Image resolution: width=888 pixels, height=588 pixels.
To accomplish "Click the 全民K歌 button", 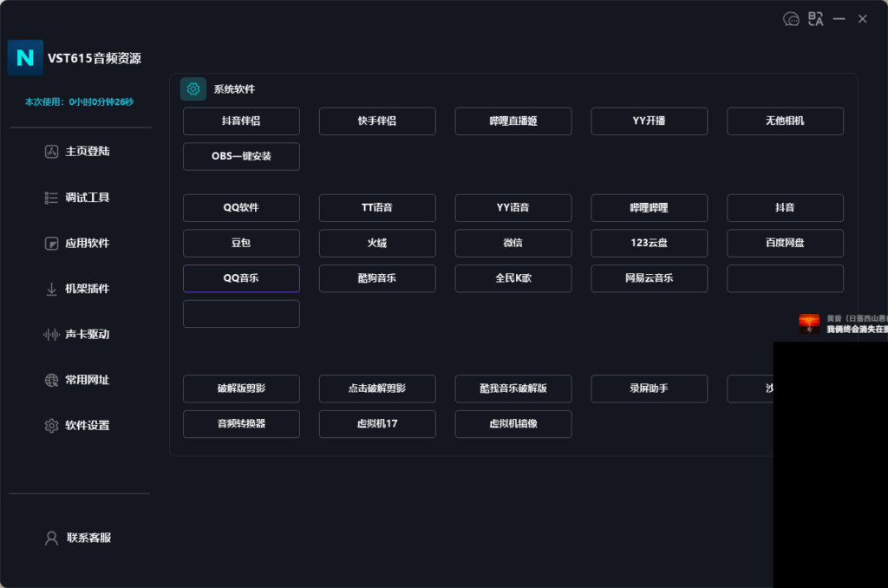I will [x=513, y=278].
